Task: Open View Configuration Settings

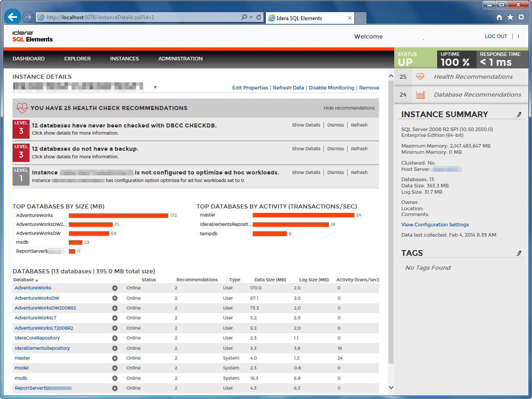Action: tap(435, 224)
